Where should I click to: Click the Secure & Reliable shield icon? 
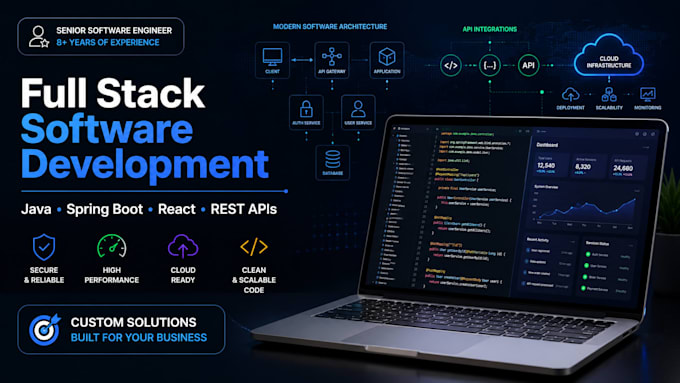(x=44, y=247)
